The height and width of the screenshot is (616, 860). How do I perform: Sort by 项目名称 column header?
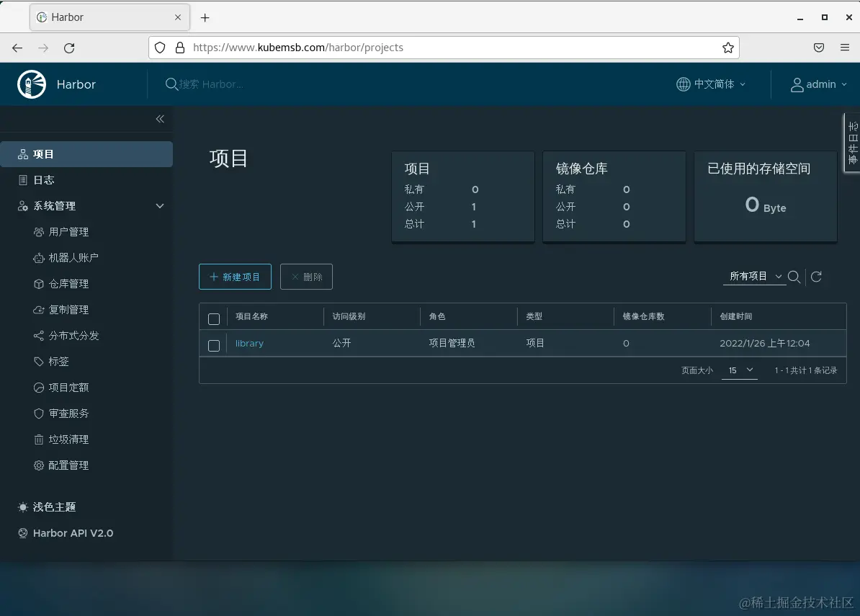point(252,316)
